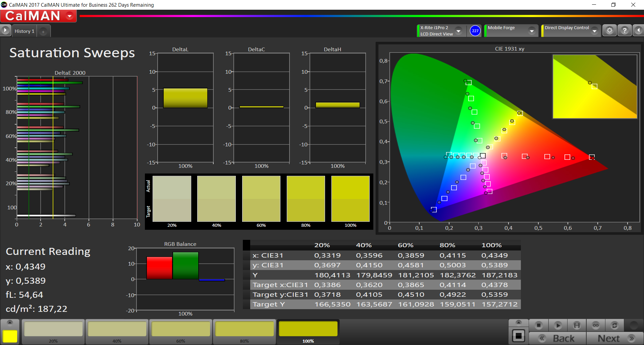Start reading with the play button
The width and height of the screenshot is (644, 345).
tap(558, 325)
